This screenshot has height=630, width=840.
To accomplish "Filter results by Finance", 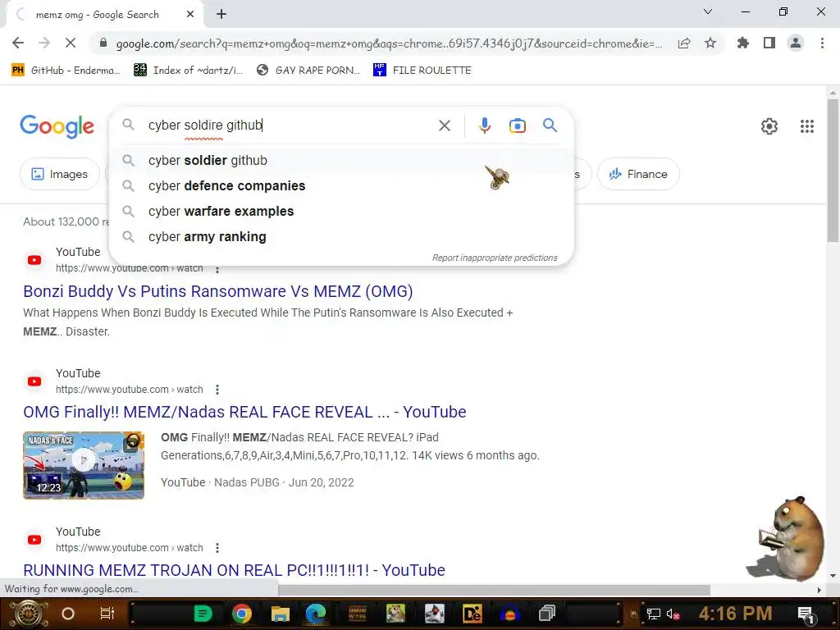I will pyautogui.click(x=638, y=174).
